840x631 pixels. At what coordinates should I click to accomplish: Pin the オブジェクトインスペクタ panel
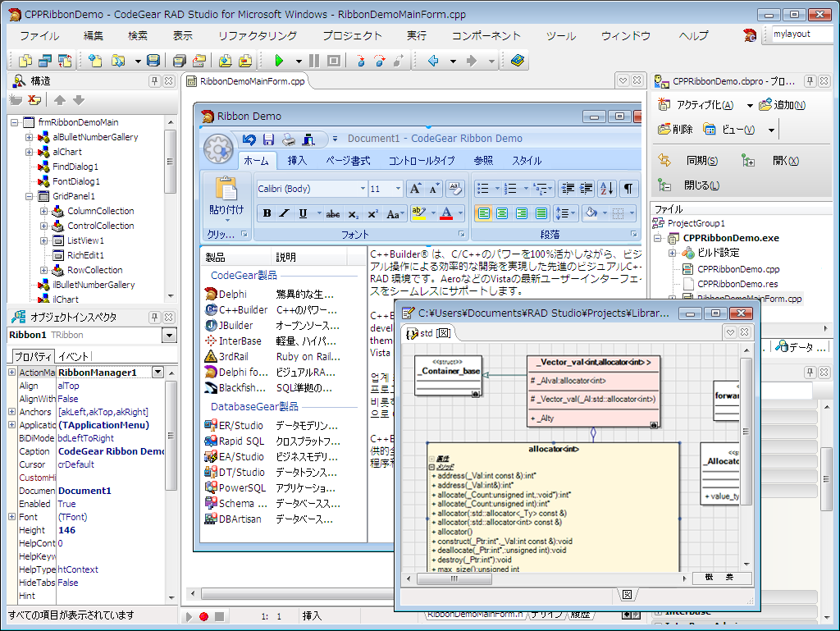click(x=154, y=317)
